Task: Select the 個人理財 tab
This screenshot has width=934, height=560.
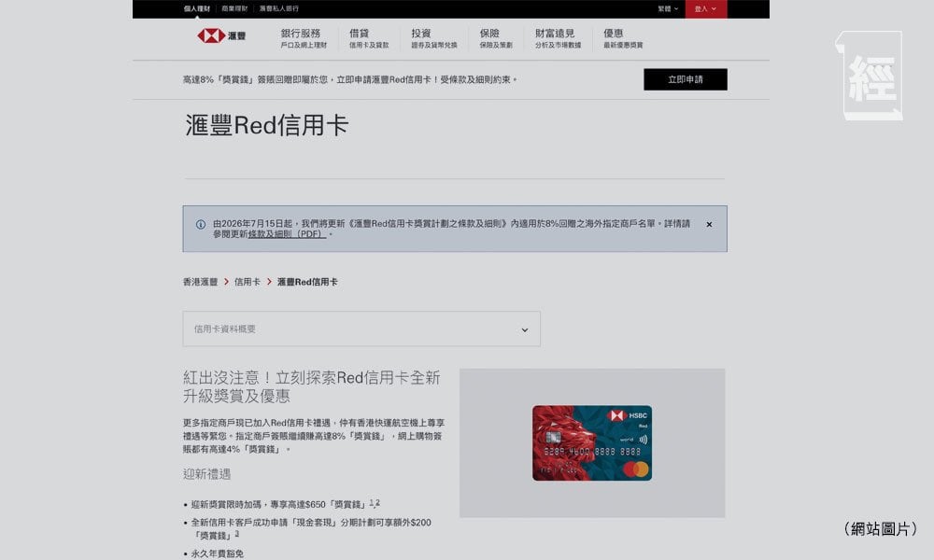Action: [x=196, y=9]
